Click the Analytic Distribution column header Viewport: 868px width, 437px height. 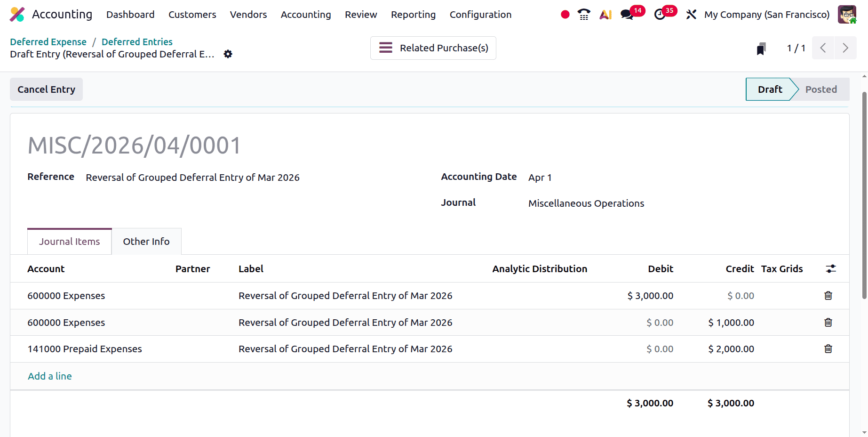540,269
